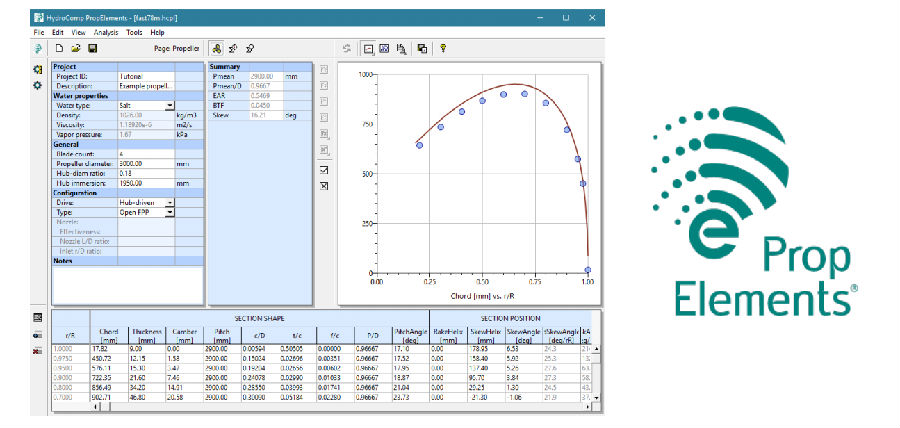Click the Skew value 16.21 in Summary
The height and width of the screenshot is (428, 900).
[266, 115]
